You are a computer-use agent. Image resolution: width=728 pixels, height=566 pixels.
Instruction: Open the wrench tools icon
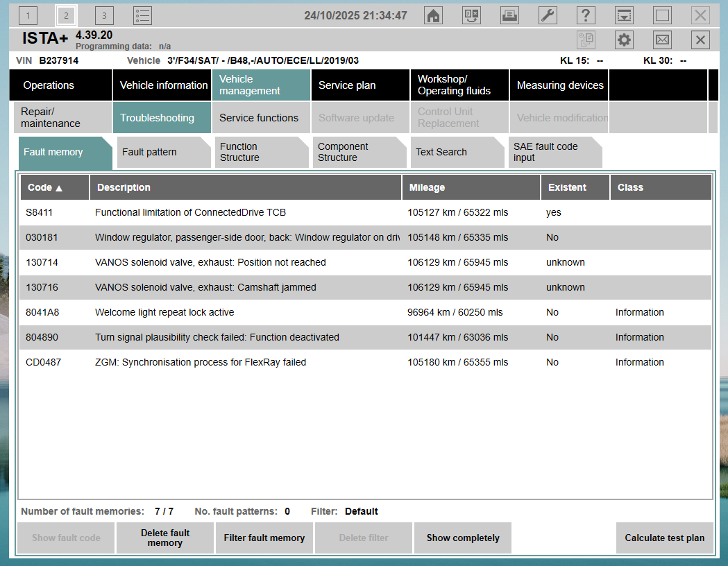pyautogui.click(x=548, y=15)
